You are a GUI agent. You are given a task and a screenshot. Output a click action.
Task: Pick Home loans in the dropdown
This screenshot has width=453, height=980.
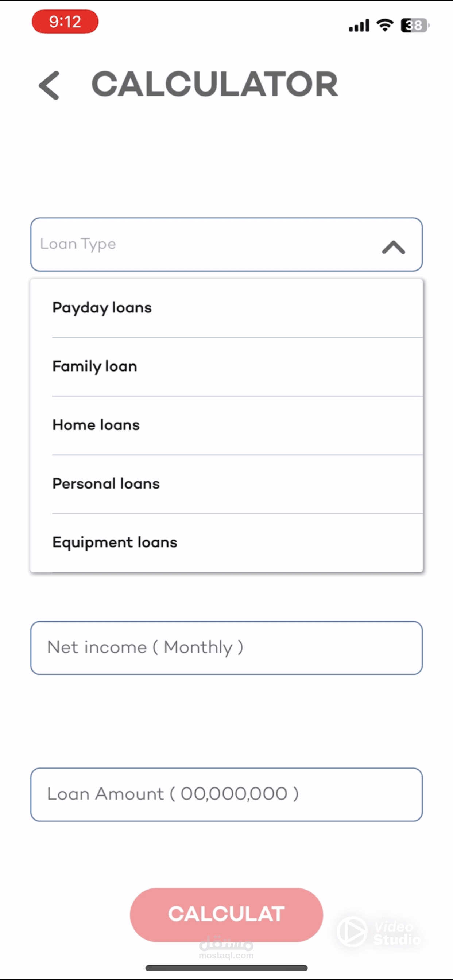(x=96, y=425)
